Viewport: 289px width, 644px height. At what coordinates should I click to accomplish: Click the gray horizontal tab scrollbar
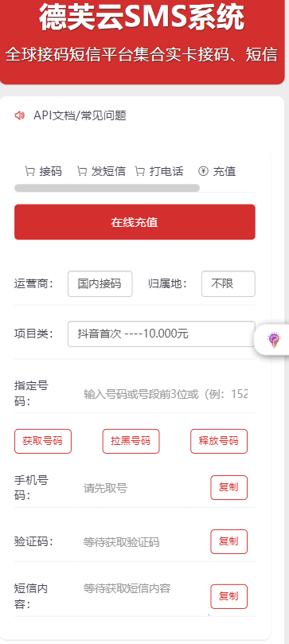(107, 188)
